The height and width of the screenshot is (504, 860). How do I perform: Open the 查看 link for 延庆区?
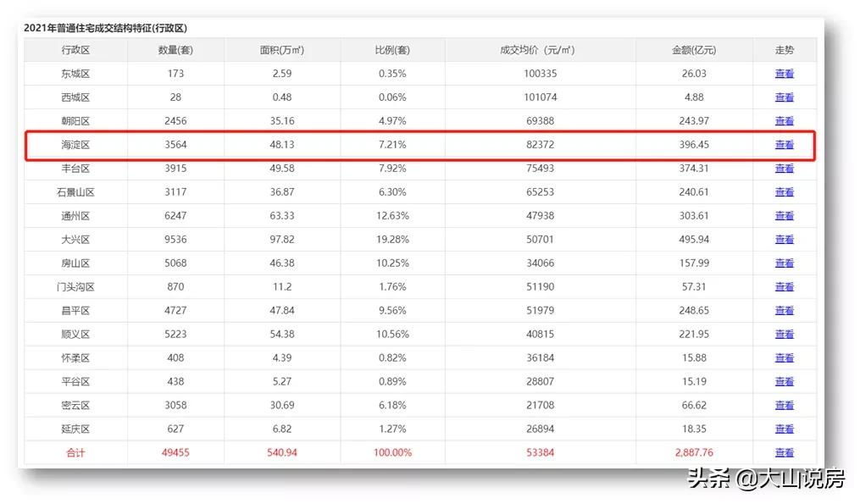coord(784,429)
